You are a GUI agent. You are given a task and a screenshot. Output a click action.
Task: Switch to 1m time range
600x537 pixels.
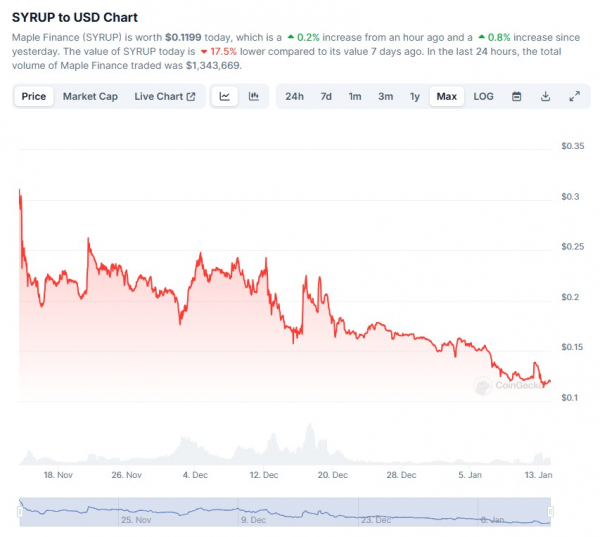pyautogui.click(x=355, y=96)
